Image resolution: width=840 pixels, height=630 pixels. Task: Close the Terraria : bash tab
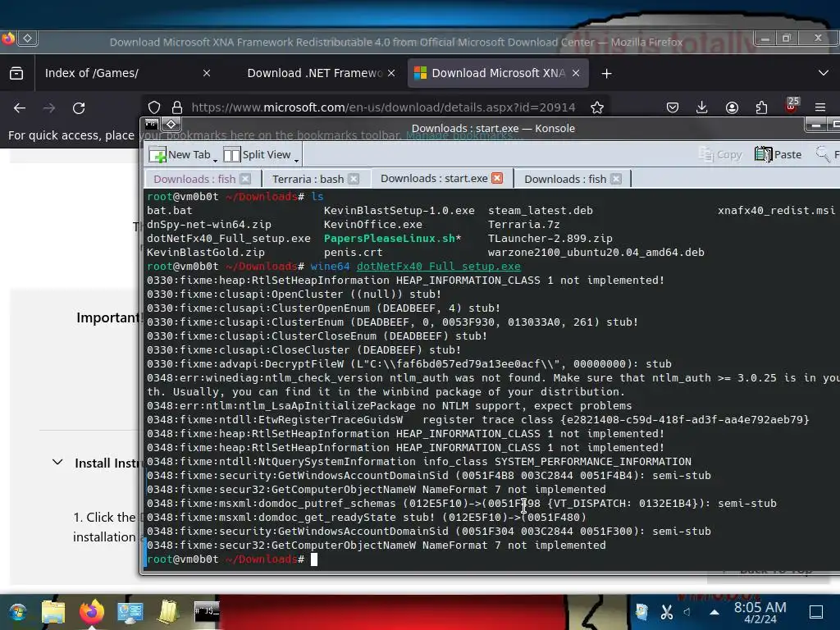pyautogui.click(x=354, y=179)
